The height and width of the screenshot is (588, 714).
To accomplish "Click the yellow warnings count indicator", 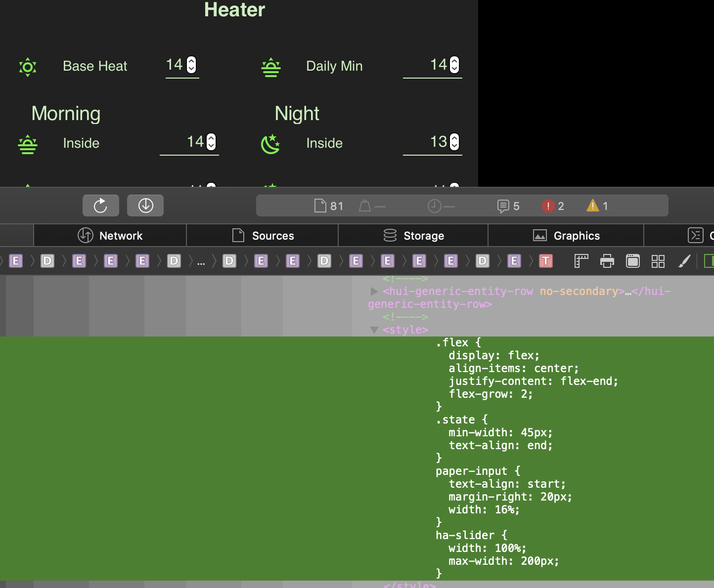I will [597, 206].
